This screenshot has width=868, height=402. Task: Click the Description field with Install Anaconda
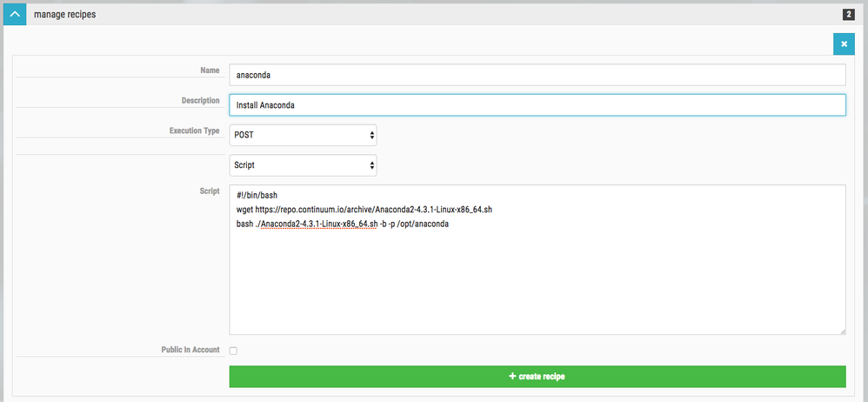(537, 105)
